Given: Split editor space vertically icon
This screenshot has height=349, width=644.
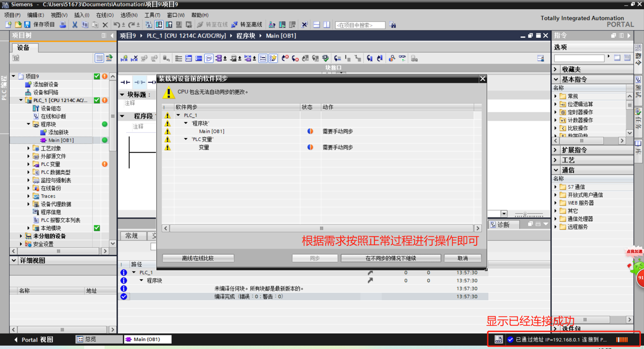Looking at the screenshot, I should pyautogui.click(x=327, y=25).
